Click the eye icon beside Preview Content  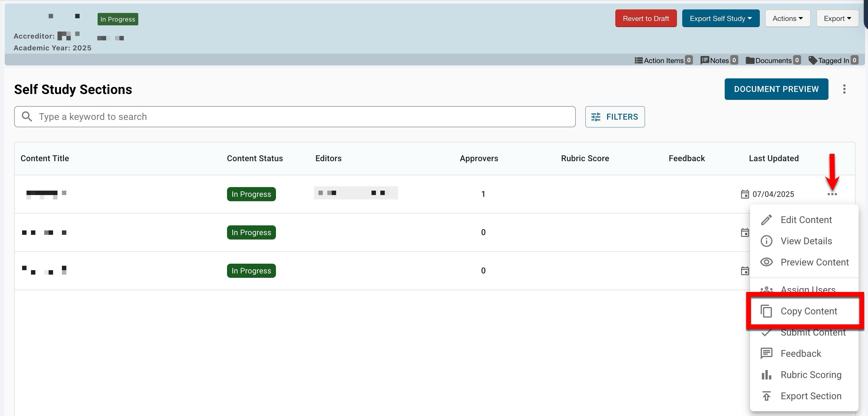click(766, 262)
